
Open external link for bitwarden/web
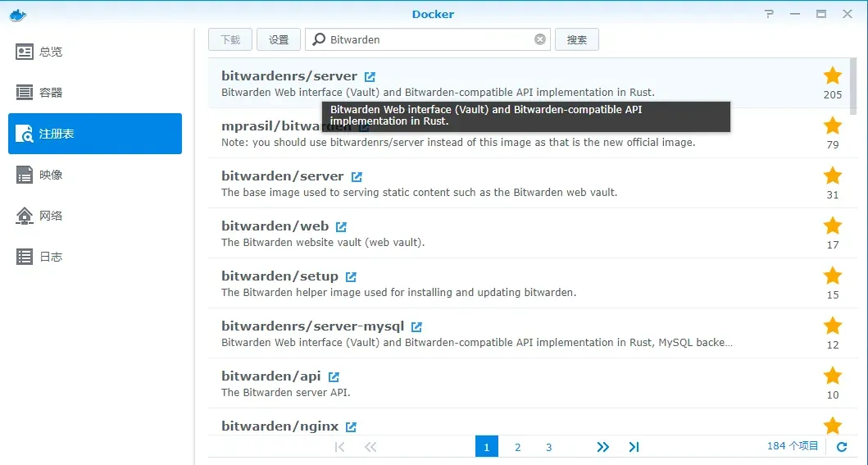tap(341, 226)
